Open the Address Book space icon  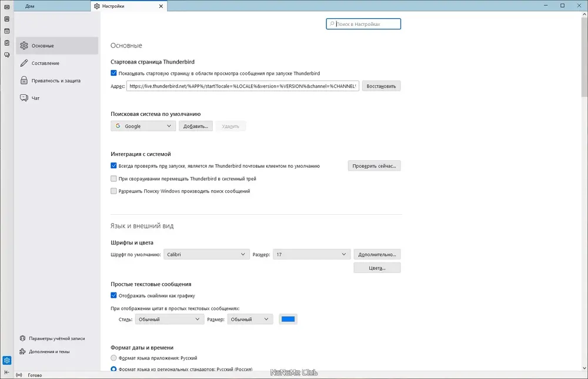(x=6, y=19)
